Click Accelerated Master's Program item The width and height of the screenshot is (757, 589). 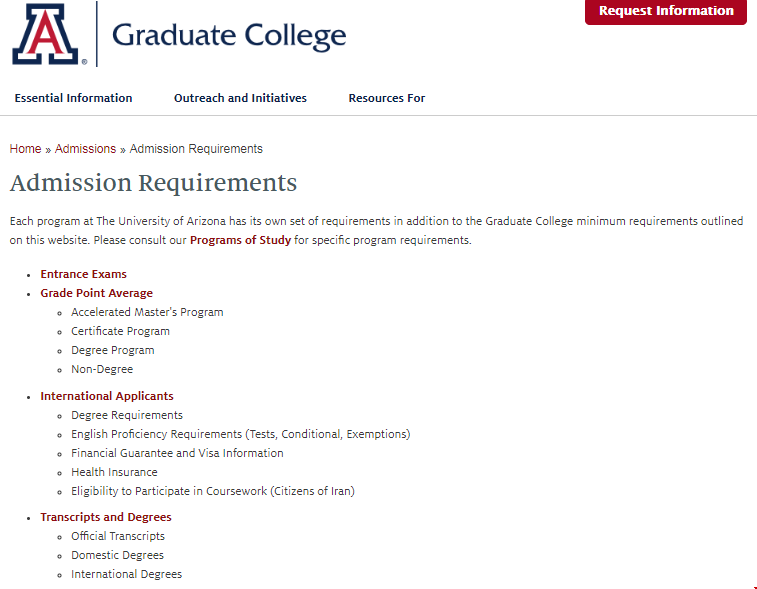(x=147, y=312)
